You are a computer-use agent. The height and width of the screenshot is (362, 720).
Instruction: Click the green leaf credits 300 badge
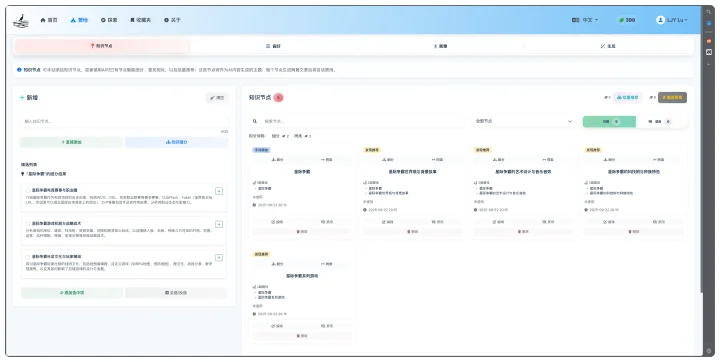pos(627,20)
